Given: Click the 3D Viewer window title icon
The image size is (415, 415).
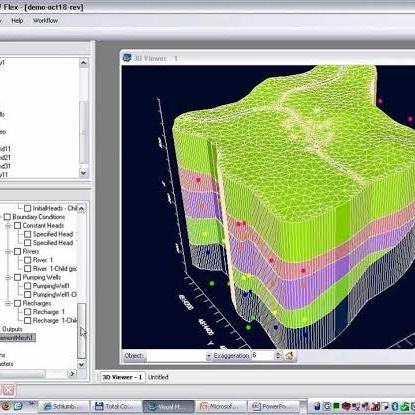Looking at the screenshot, I should click(x=127, y=58).
